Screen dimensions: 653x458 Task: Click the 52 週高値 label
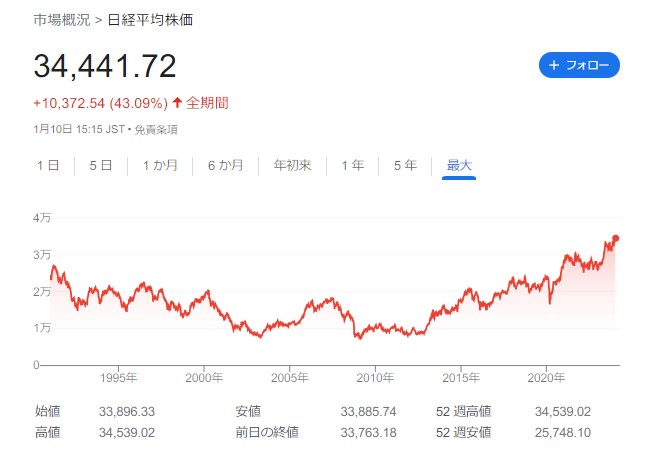(464, 412)
